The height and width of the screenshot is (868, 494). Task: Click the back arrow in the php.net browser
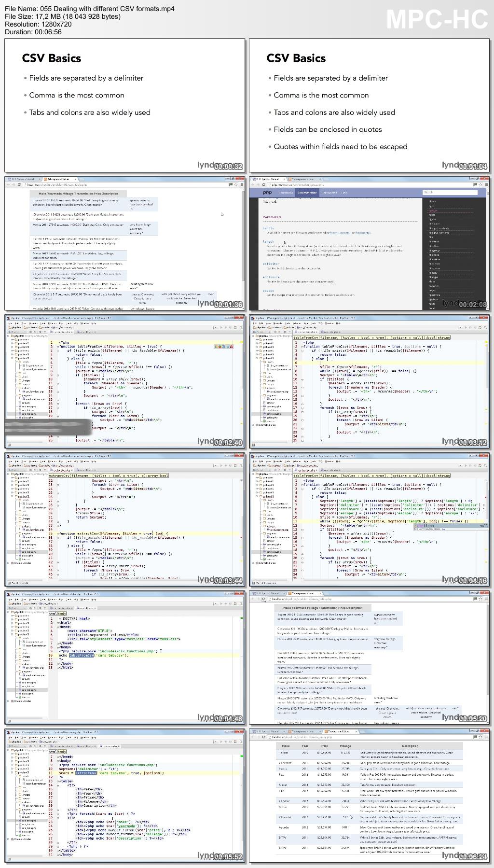click(x=253, y=185)
